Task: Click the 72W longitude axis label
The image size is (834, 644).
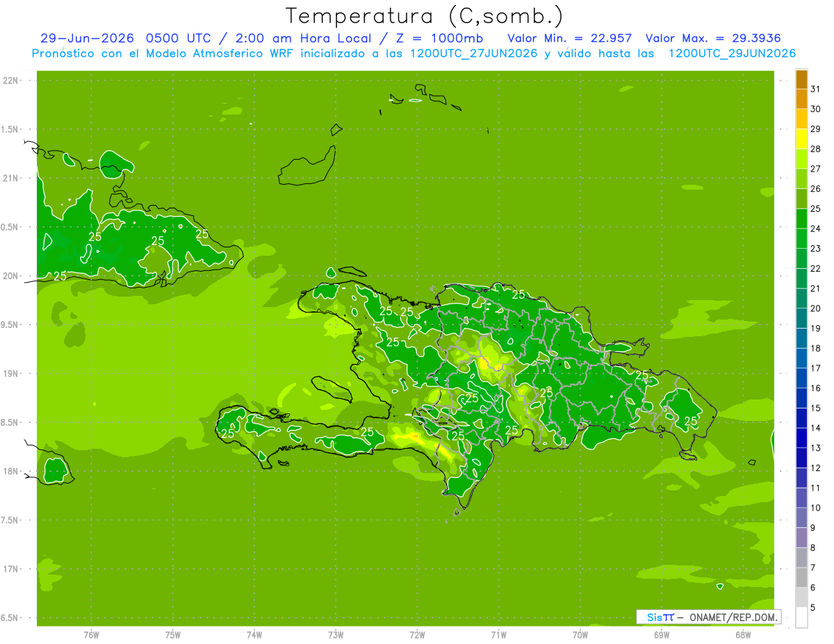Action: coord(417,635)
